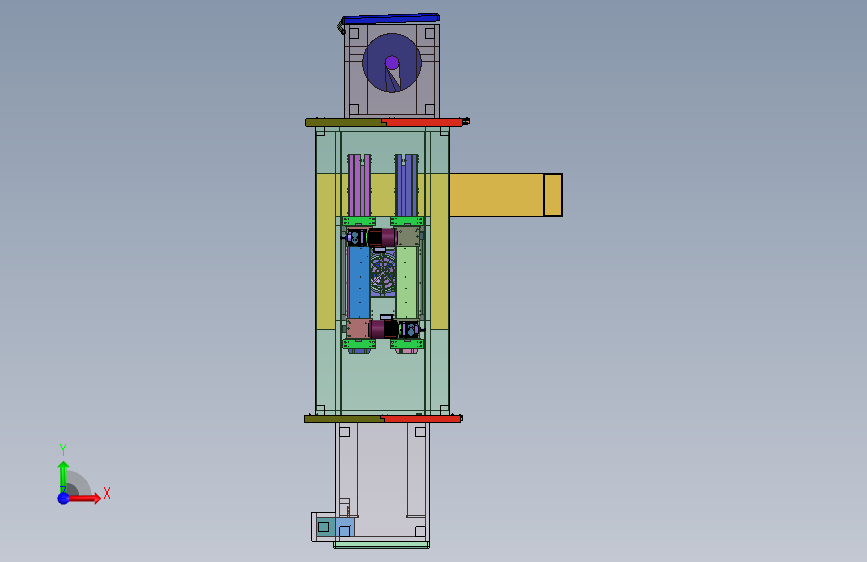Select the green bracket under the magenta column
Image resolution: width=867 pixels, height=562 pixels.
(359, 221)
